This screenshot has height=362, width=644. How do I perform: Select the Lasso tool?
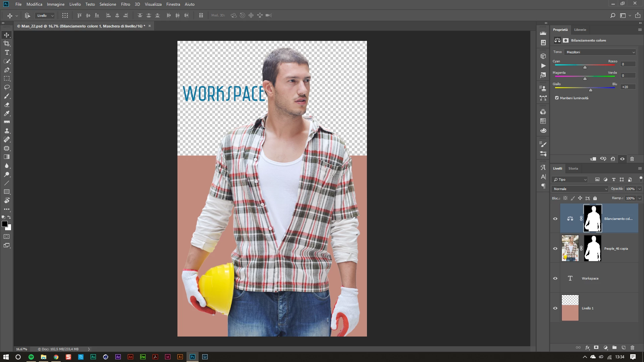click(7, 87)
